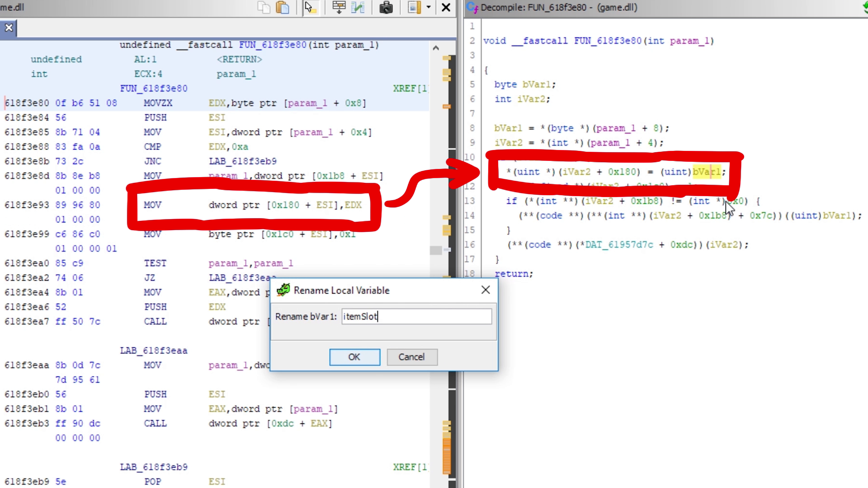Image resolution: width=868 pixels, height=488 pixels.
Task: Click the Rename bVar1 text field
Action: [416, 316]
